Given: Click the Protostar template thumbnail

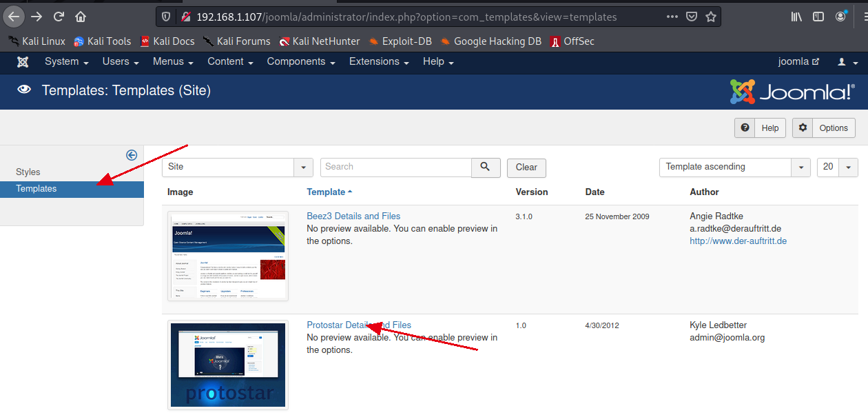Looking at the screenshot, I should (x=228, y=365).
